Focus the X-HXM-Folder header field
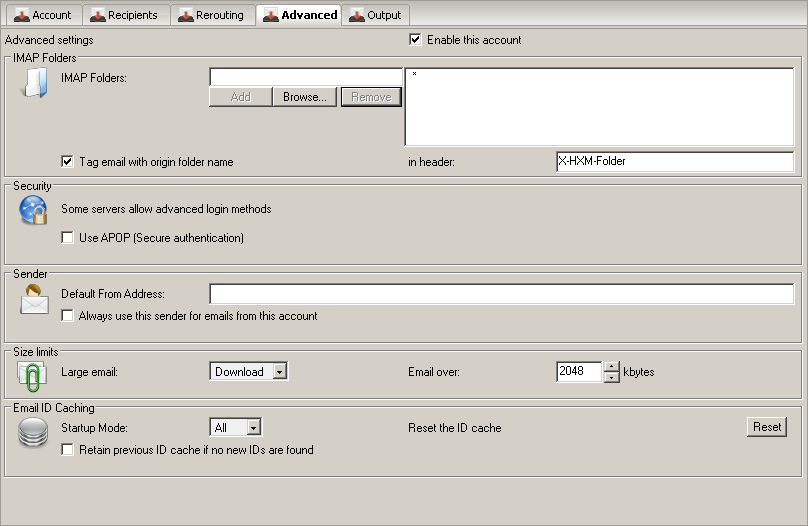Image resolution: width=808 pixels, height=526 pixels. (x=674, y=162)
